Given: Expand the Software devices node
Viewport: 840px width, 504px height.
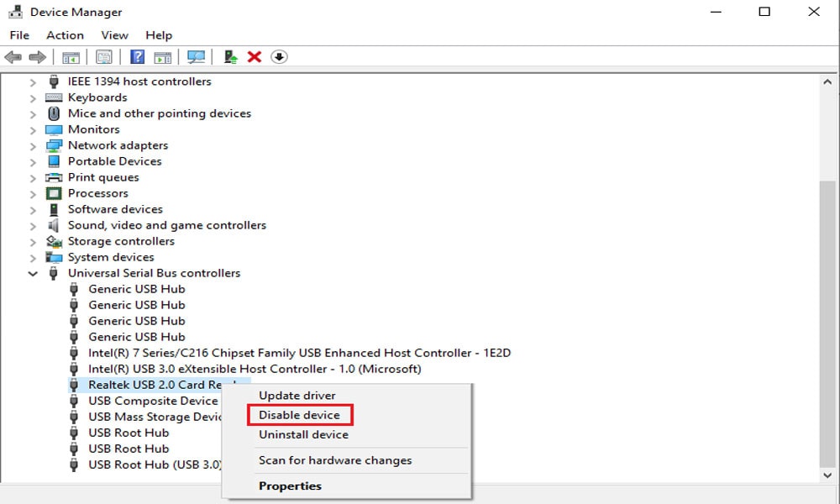Looking at the screenshot, I should 33,210.
